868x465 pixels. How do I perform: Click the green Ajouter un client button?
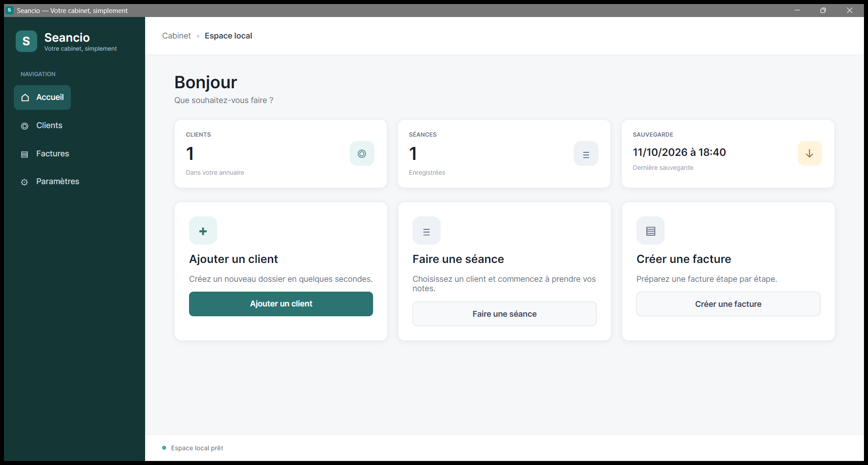(281, 304)
